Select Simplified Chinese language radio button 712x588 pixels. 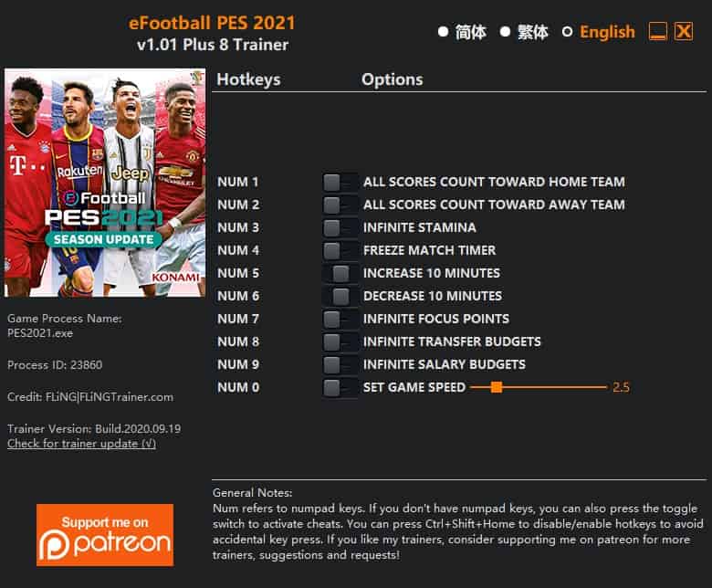coord(444,32)
